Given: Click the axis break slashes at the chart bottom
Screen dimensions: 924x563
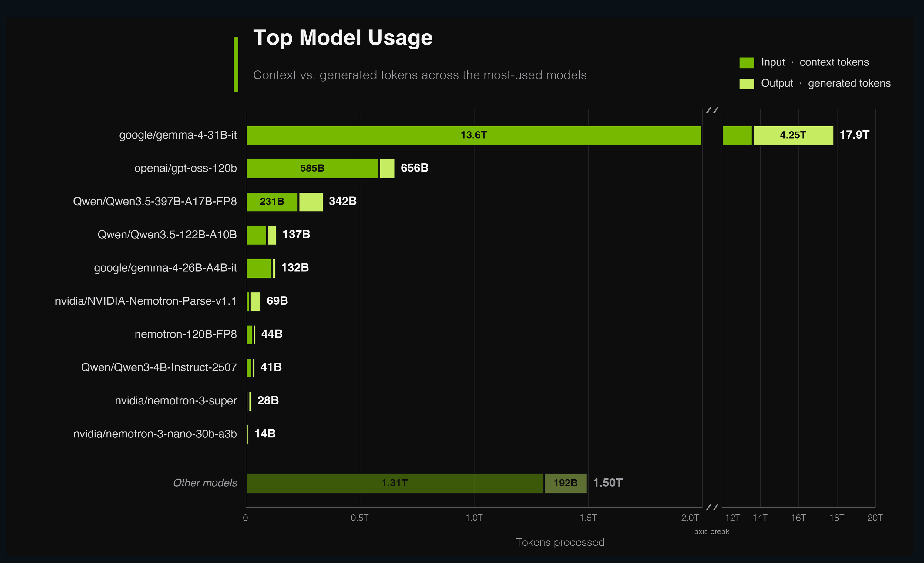Looking at the screenshot, I should click(712, 508).
